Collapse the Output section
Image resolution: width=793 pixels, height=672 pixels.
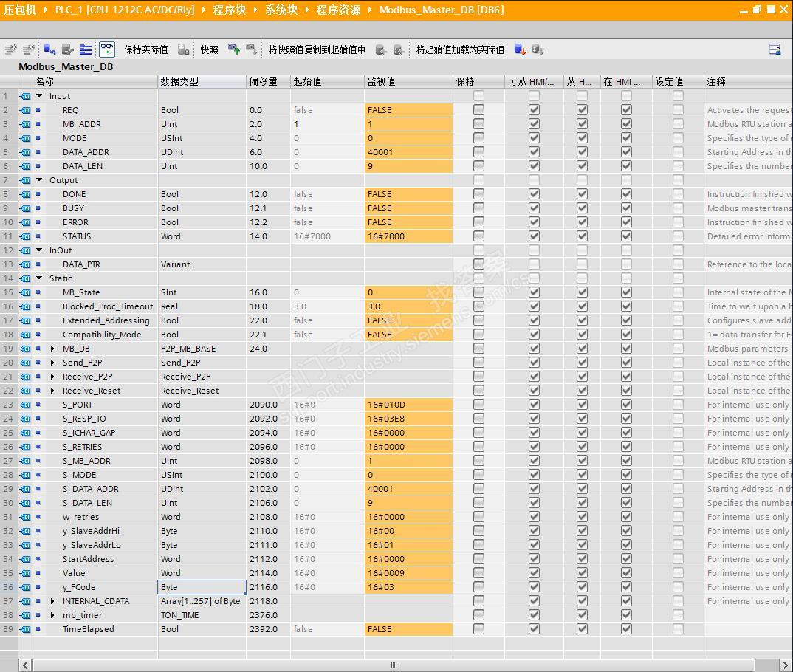point(39,180)
